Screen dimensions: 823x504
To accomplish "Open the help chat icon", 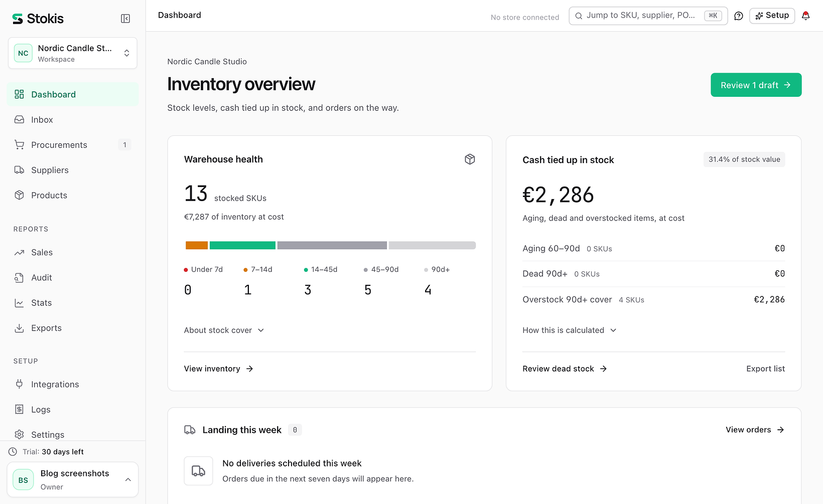I will pos(739,16).
